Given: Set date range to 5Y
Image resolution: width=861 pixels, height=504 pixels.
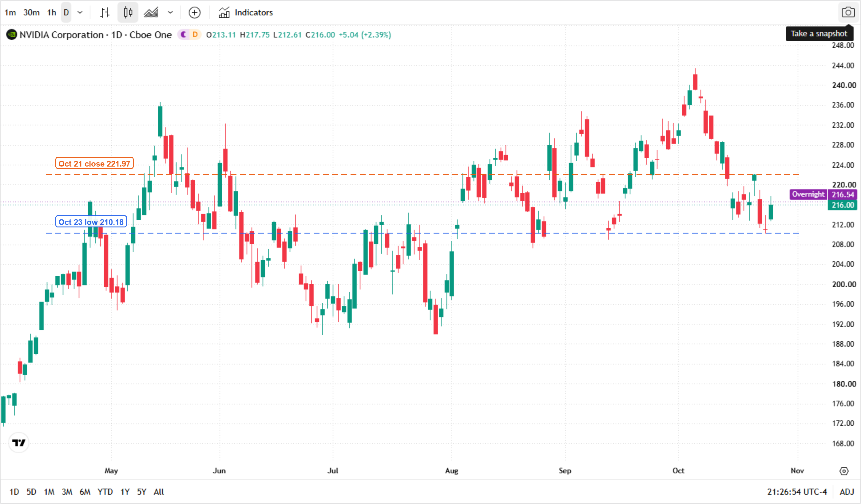Looking at the screenshot, I should tap(141, 492).
